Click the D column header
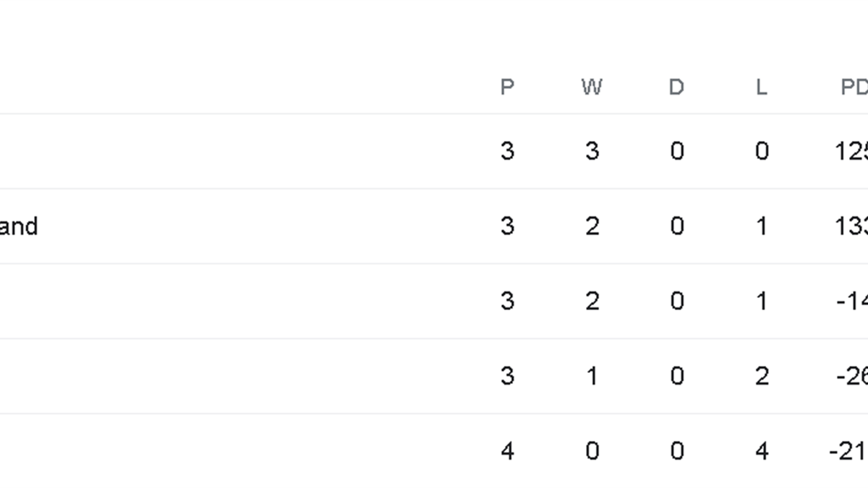Screen dimensions: 868x488 pyautogui.click(x=676, y=87)
